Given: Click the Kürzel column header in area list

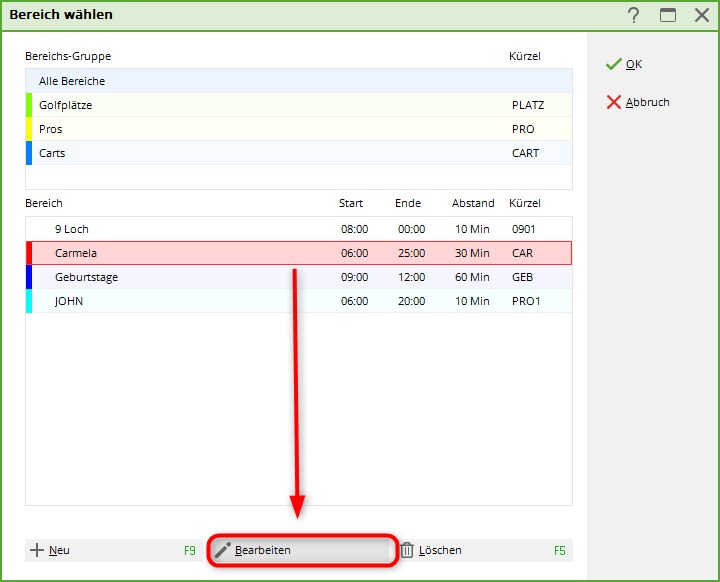Looking at the screenshot, I should coord(524,203).
